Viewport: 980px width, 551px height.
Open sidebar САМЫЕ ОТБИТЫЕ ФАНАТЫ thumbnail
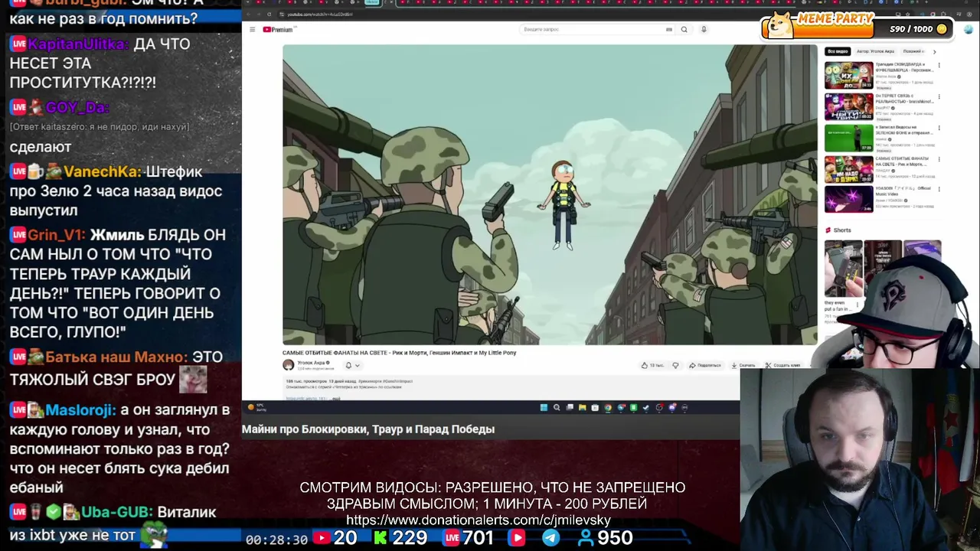coord(848,169)
